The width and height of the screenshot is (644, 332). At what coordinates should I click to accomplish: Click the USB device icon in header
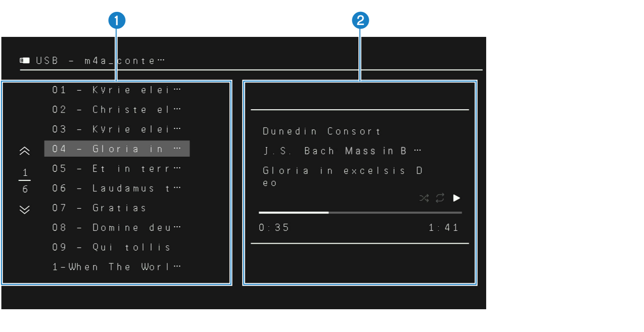tap(25, 61)
